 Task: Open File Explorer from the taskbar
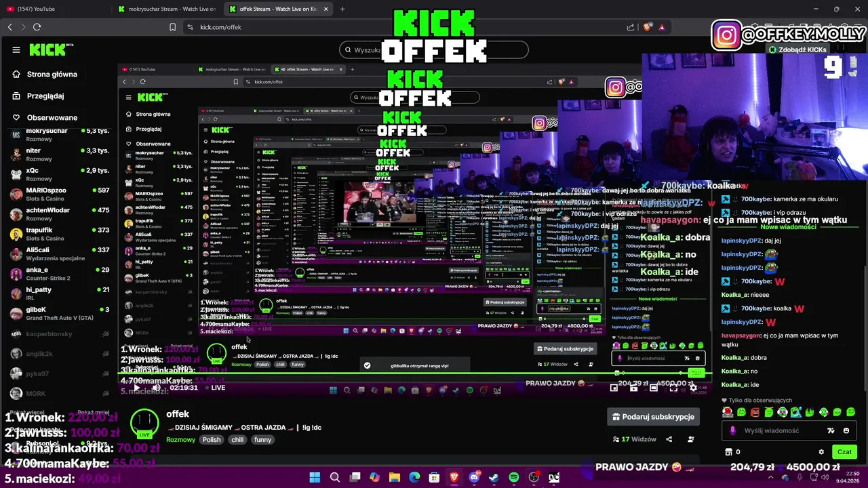point(395,477)
